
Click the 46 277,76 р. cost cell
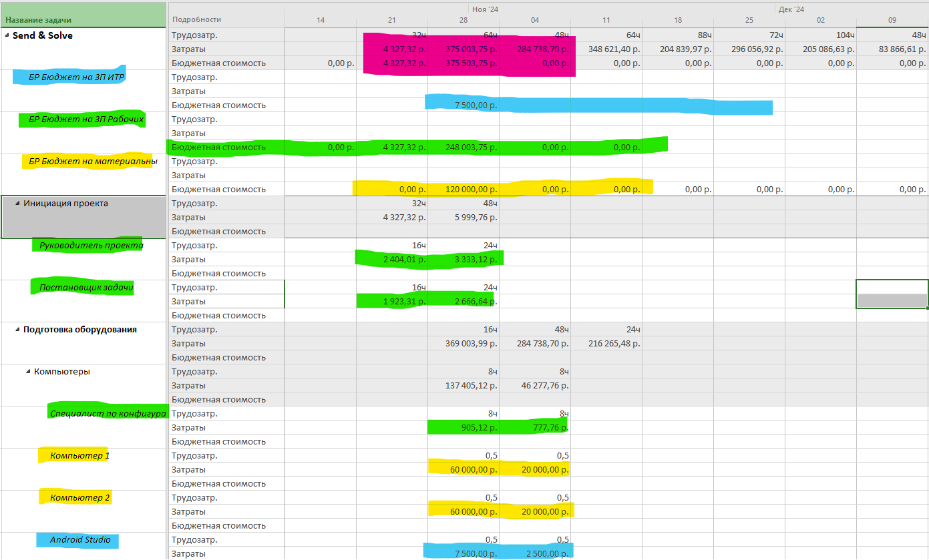[535, 386]
